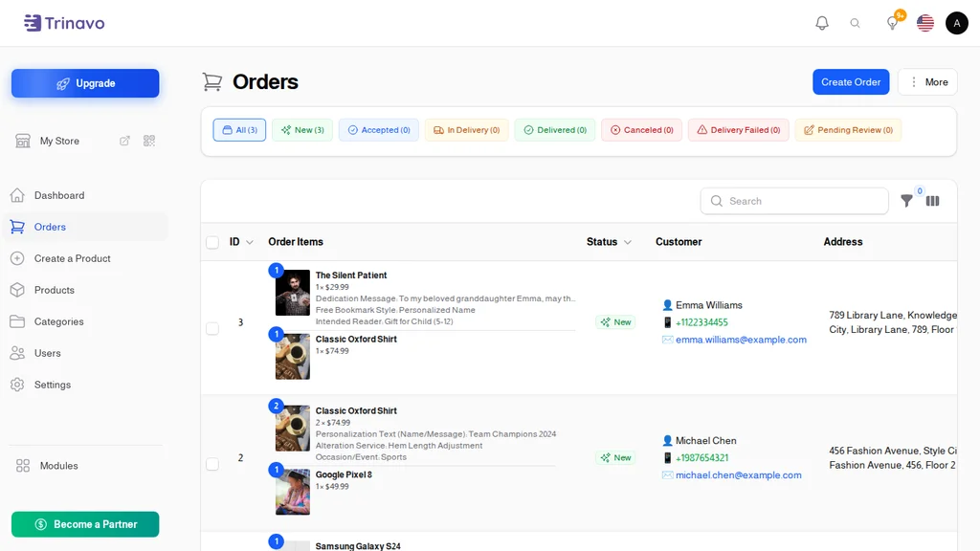Click the Become a Partner button
The height and width of the screenshot is (551, 980).
point(85,524)
